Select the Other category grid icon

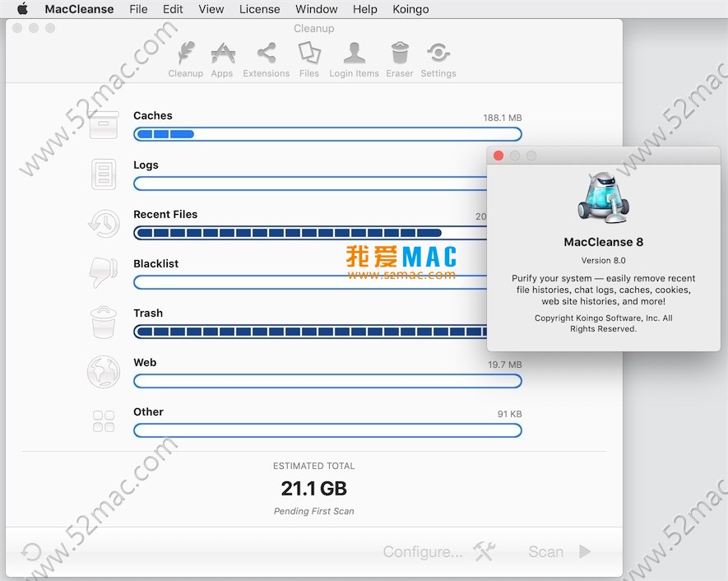click(104, 421)
